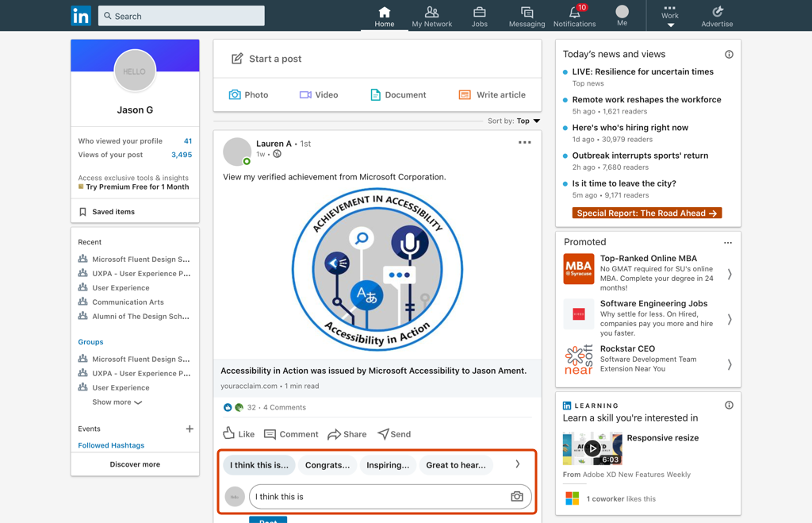The image size is (812, 523).
Task: Go to My Network tab
Action: click(431, 16)
